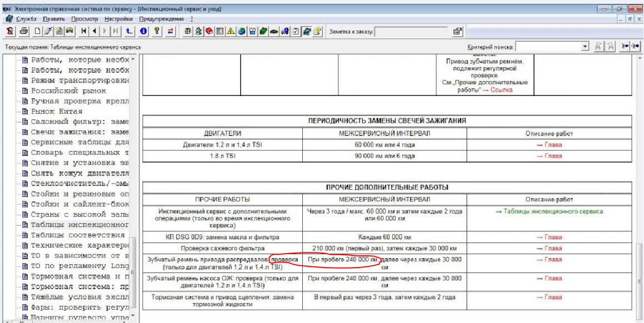This screenshot has height=323, width=644.
Task: Go to the next page arrow
Action: [x=105, y=32]
